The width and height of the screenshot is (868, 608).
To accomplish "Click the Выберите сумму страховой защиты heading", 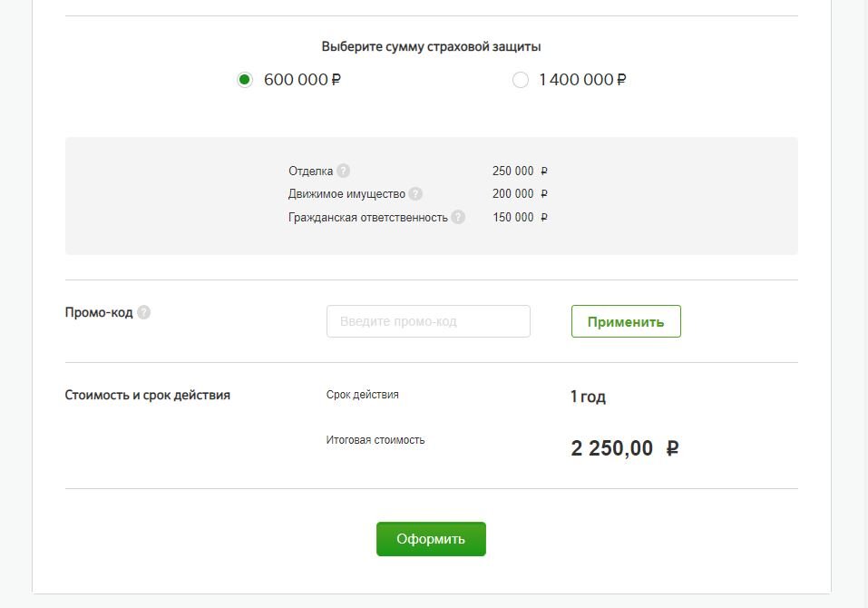I will (x=432, y=46).
